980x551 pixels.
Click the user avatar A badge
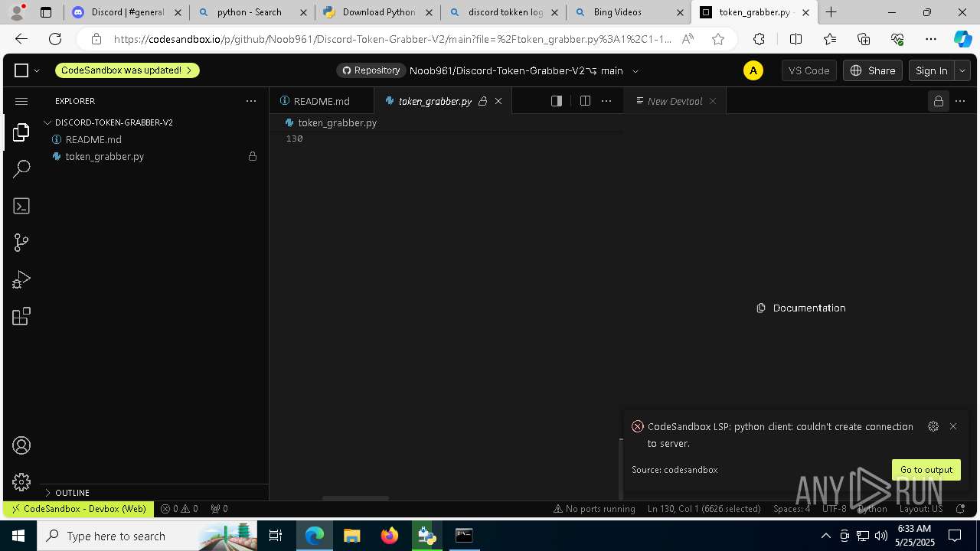point(753,70)
